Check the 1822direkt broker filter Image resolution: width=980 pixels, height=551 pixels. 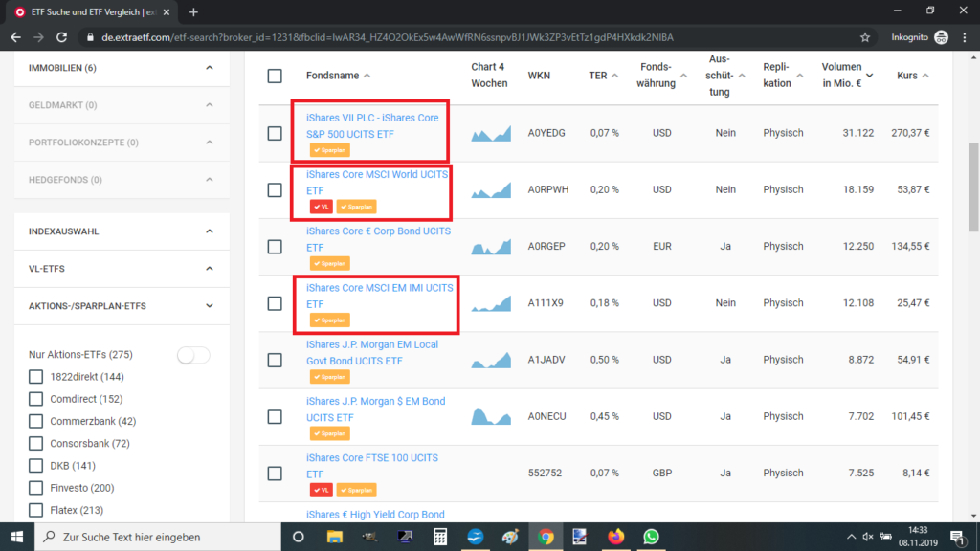click(35, 377)
